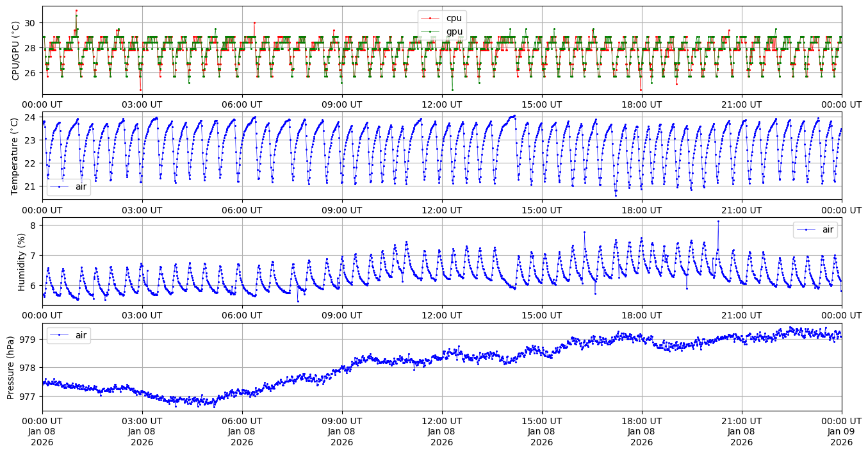Click the red cpu legend marker
868x453 pixels.
(430, 19)
